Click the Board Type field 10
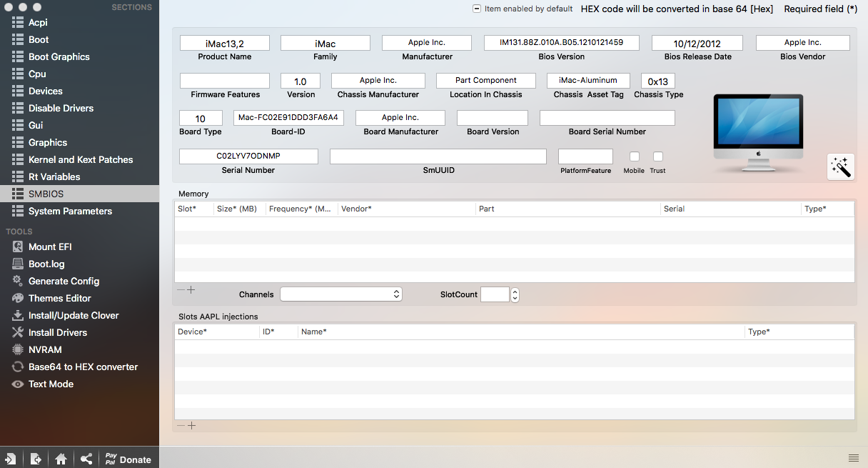The image size is (868, 468). point(201,118)
